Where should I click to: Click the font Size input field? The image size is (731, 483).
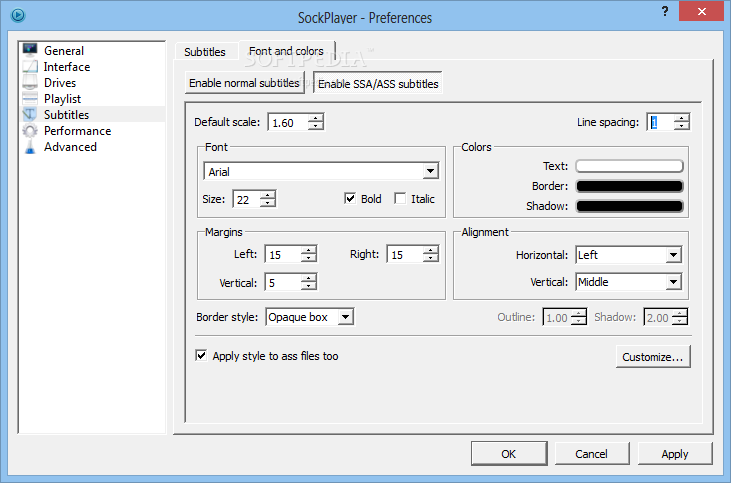coord(246,200)
